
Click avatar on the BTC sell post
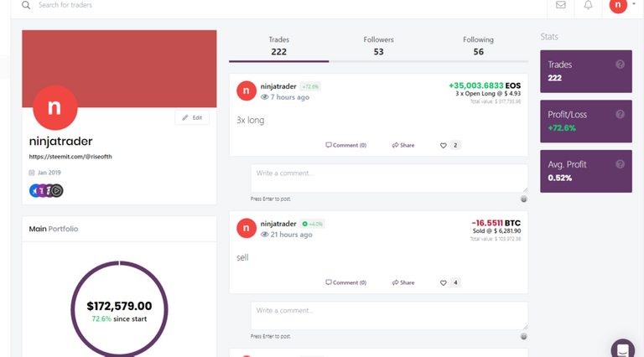tap(247, 228)
